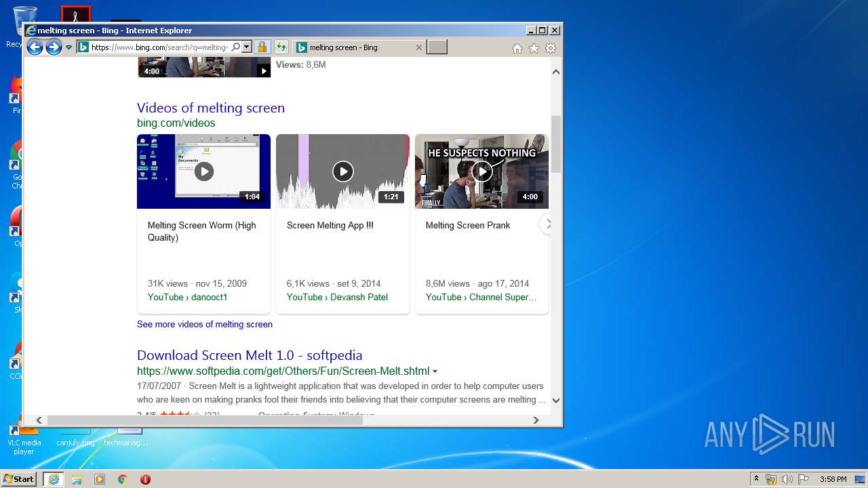Open 'Melting Screen Prank' title text
The width and height of the screenshot is (868, 488).
(x=468, y=225)
